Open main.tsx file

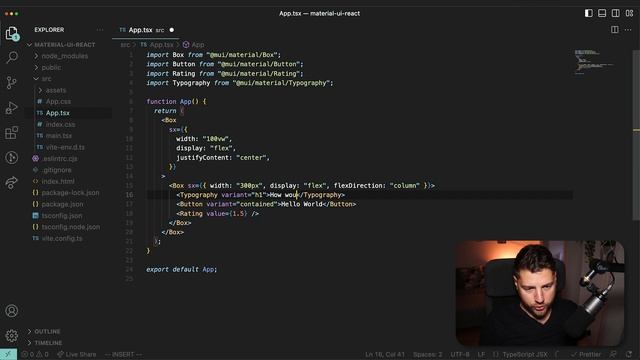point(59,136)
